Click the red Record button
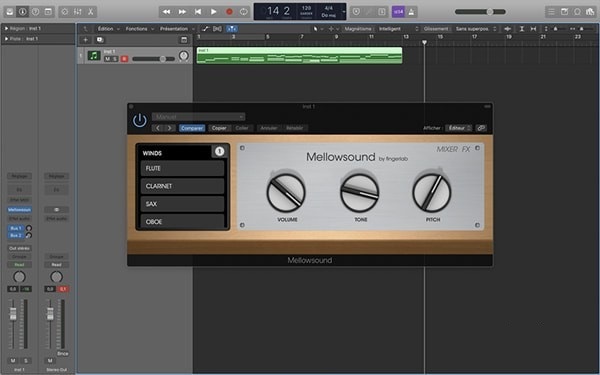The image size is (600, 375). pos(229,12)
